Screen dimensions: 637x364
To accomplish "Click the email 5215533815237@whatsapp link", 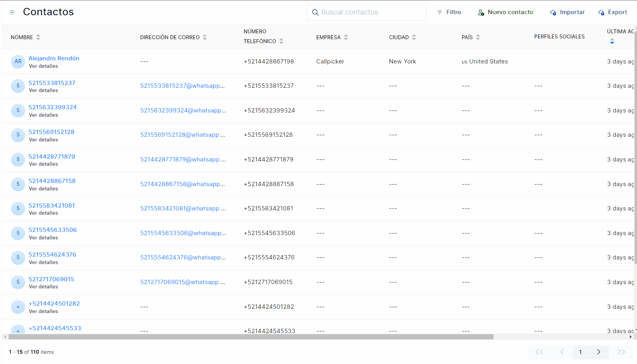I will point(183,85).
